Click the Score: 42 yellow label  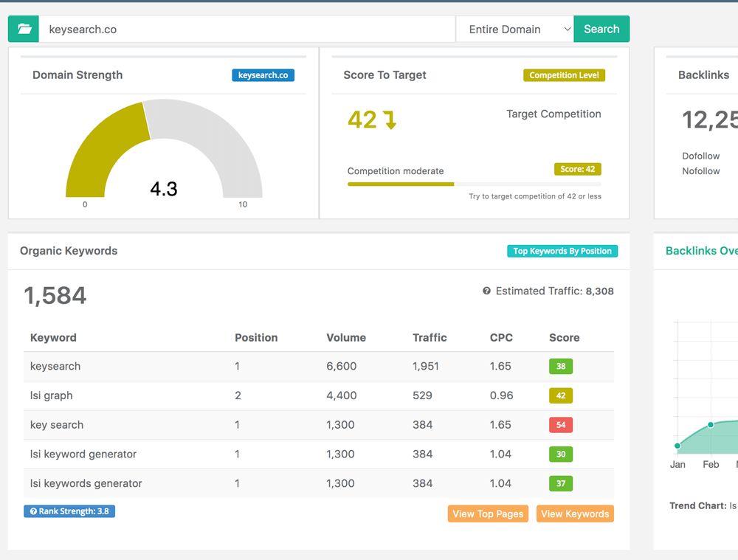click(578, 169)
